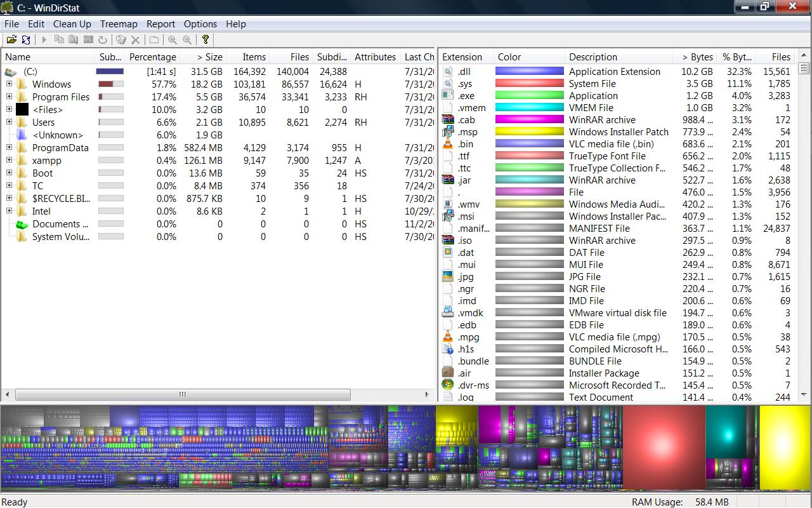Click the Help question mark toolbar icon
The image size is (812, 508).
pos(204,39)
